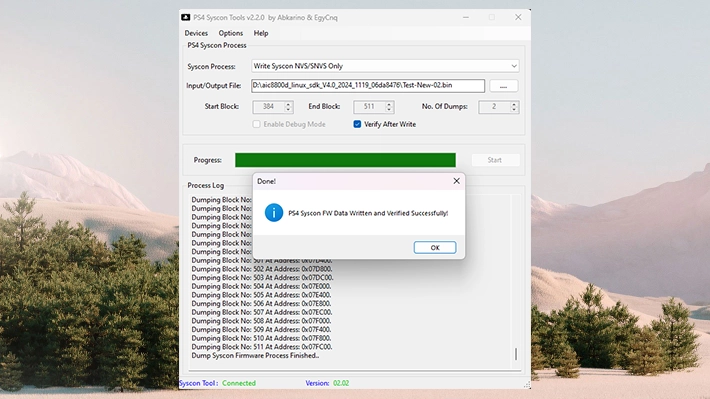710x399 pixels.
Task: Close the PS4 Syscon Tools window
Action: click(518, 17)
